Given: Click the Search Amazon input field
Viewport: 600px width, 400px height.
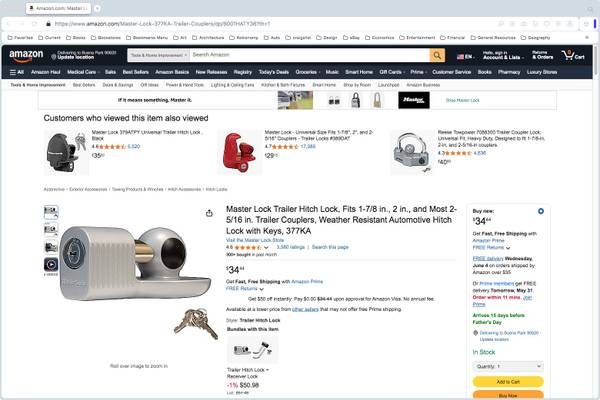Looking at the screenshot, I should coord(308,55).
